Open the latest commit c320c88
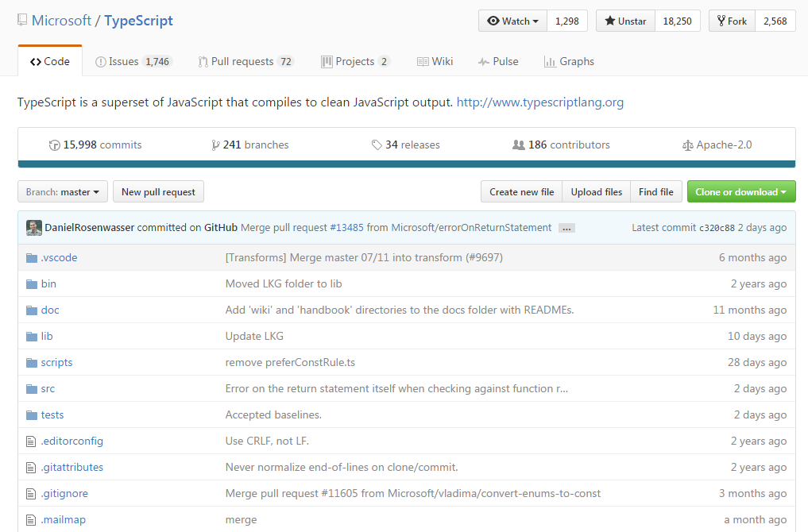This screenshot has height=532, width=808. click(x=717, y=228)
